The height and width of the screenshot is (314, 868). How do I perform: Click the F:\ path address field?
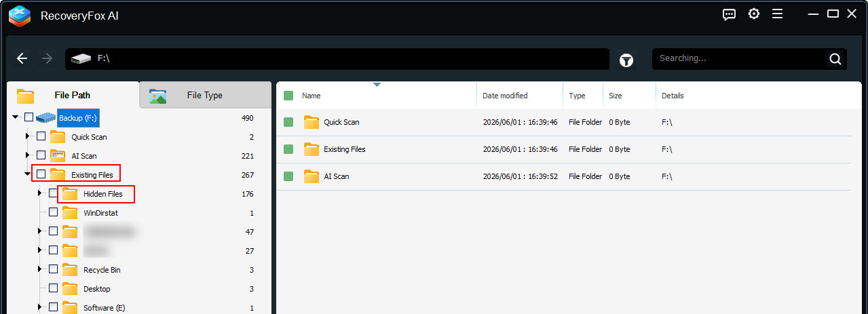(337, 59)
